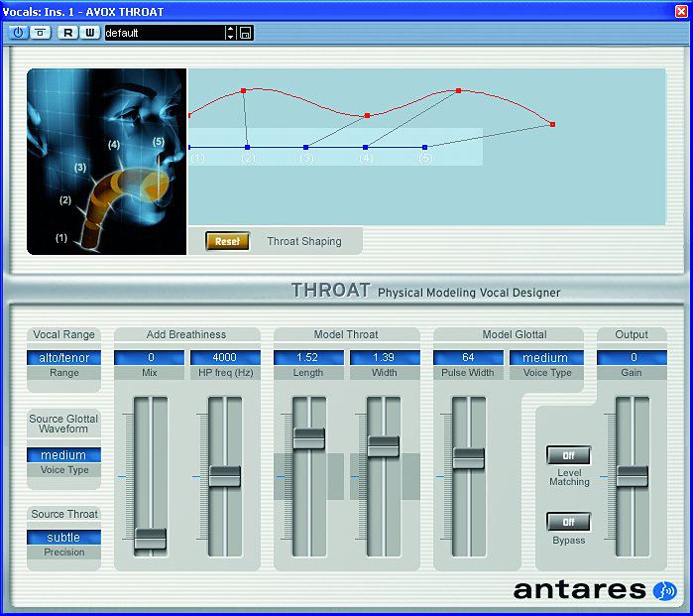Click the preset up/down stepper arrows

[230, 33]
